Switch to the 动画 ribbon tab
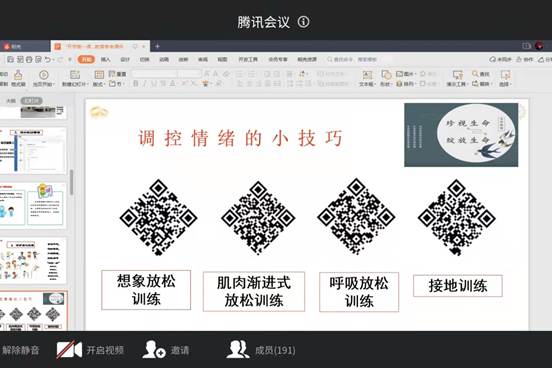The width and height of the screenshot is (552, 368). [164, 60]
